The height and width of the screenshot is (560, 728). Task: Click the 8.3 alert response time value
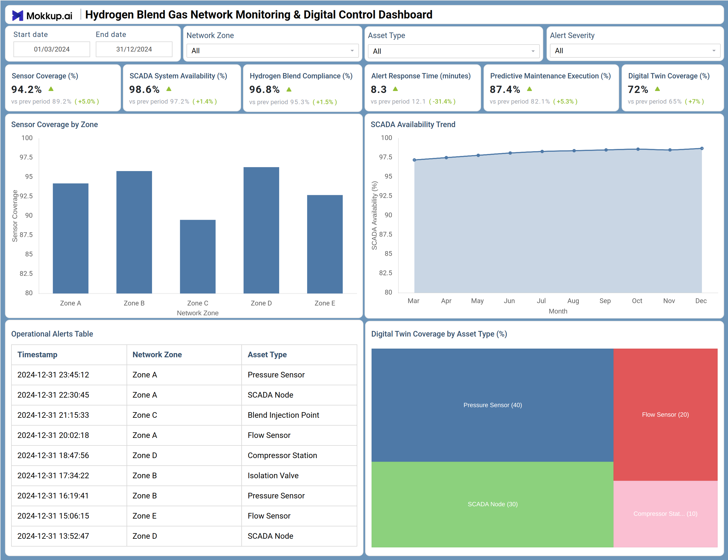[x=379, y=89]
